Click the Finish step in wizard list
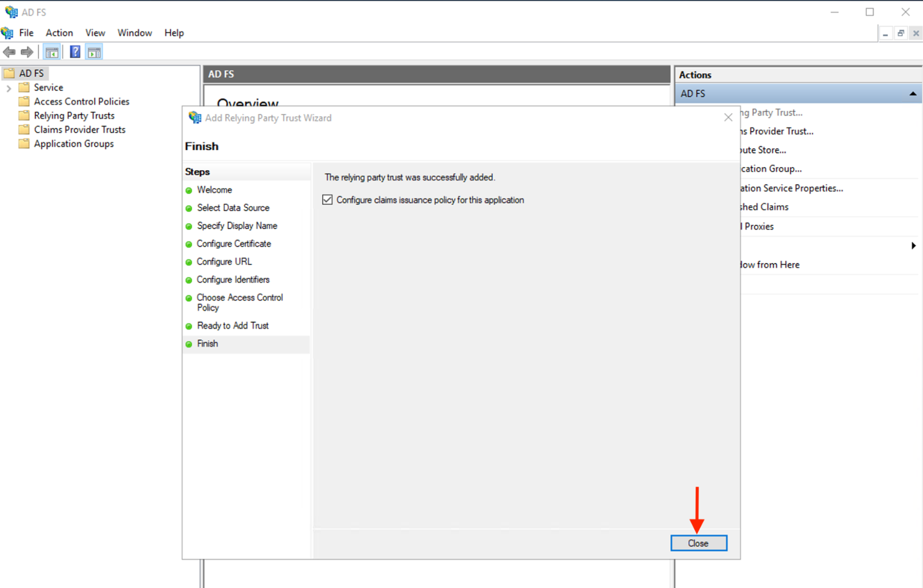The image size is (923, 588). tap(207, 344)
